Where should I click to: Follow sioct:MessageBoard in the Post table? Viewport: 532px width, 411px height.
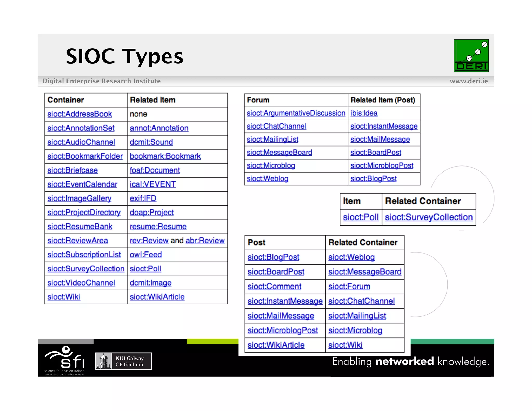click(x=365, y=272)
